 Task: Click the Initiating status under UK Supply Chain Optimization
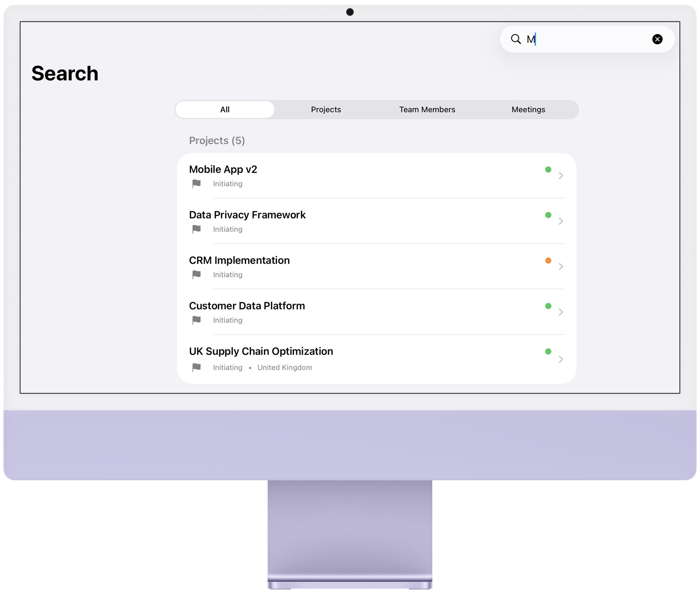pyautogui.click(x=228, y=367)
